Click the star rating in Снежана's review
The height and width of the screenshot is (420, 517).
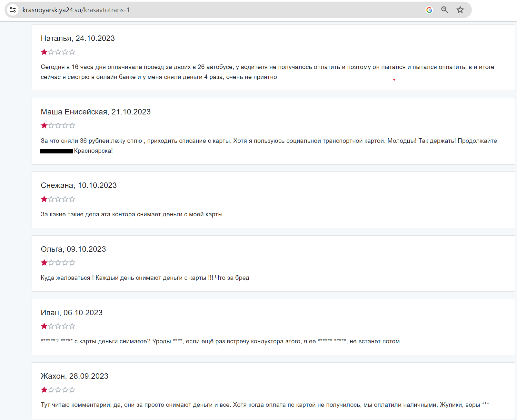(x=58, y=199)
